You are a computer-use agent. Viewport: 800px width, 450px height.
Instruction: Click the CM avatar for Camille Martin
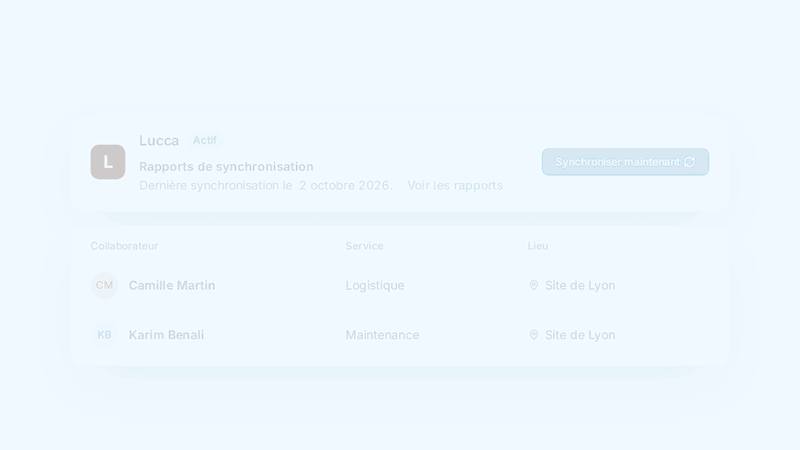pyautogui.click(x=105, y=285)
